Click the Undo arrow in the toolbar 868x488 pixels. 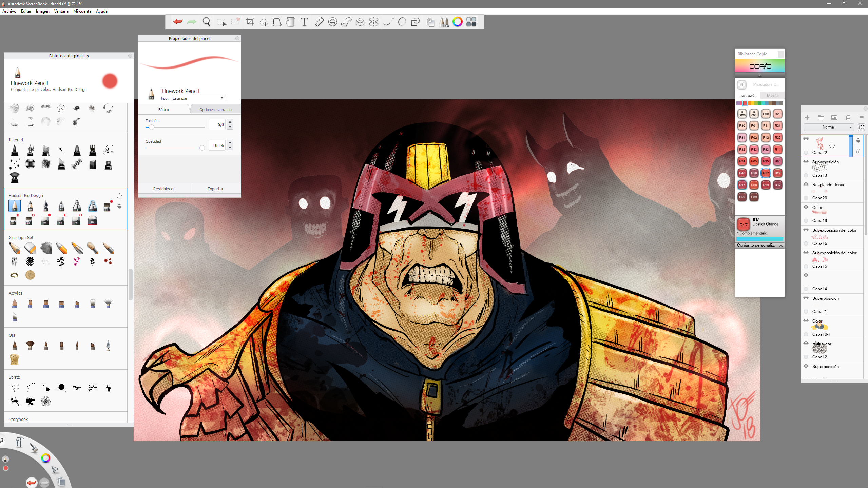pos(178,22)
